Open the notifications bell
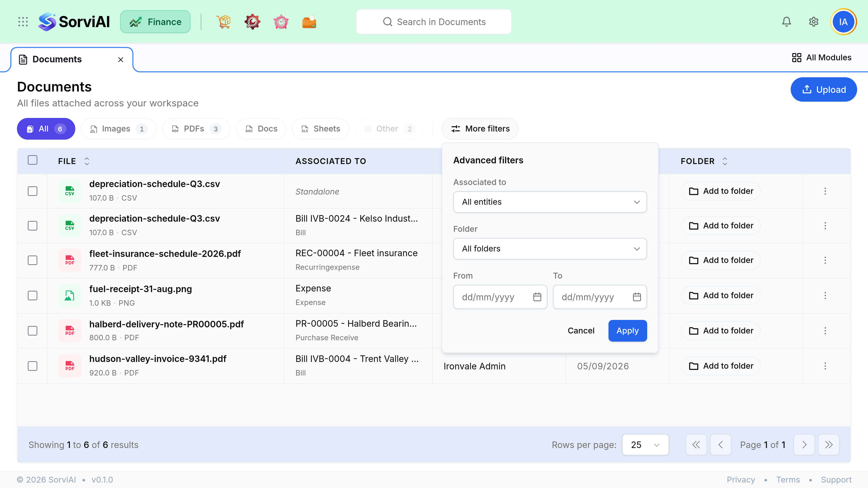868x488 pixels. pos(786,22)
